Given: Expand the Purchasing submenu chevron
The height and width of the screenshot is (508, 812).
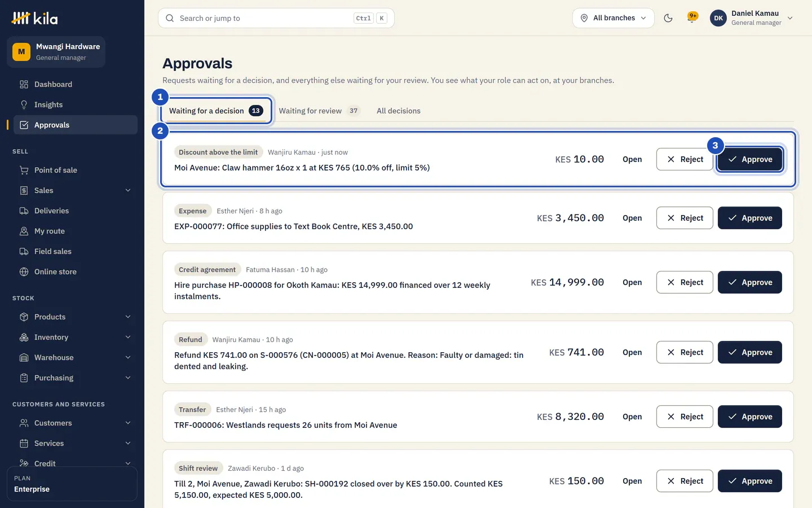Looking at the screenshot, I should pos(128,378).
